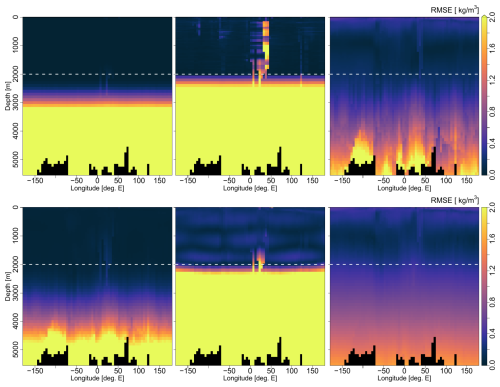The height and width of the screenshot is (387, 500).
Task: Click the bottom-left RMSE heatmap panel
Action: tap(97, 286)
